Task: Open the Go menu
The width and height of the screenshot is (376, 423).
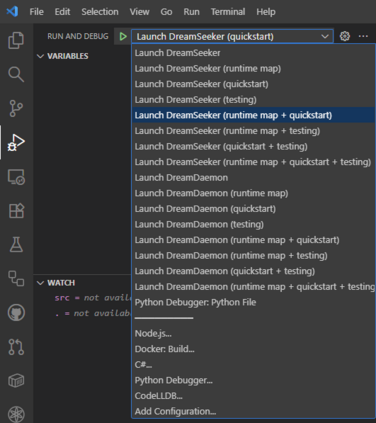Action: coord(166,12)
